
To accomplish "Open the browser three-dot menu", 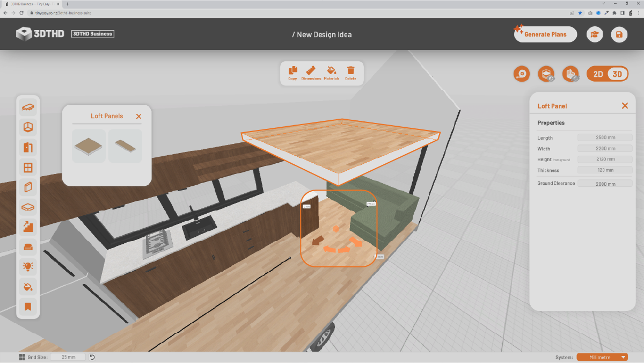I will click(x=638, y=12).
